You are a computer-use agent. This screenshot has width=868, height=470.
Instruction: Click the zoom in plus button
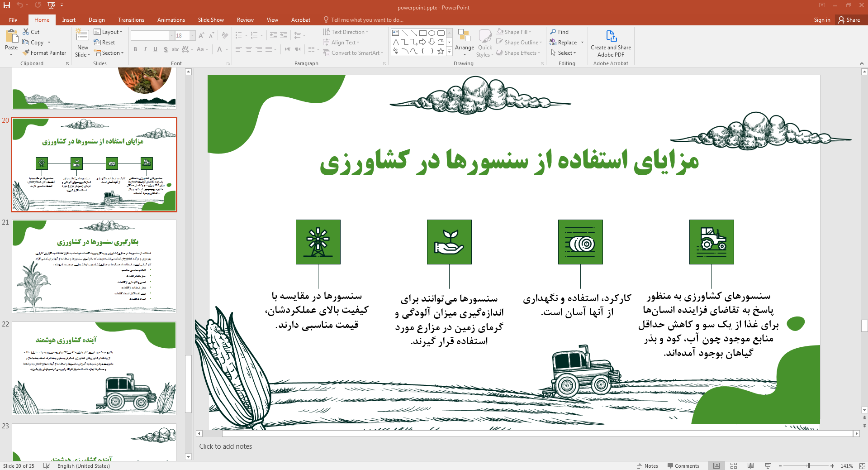coord(832,465)
